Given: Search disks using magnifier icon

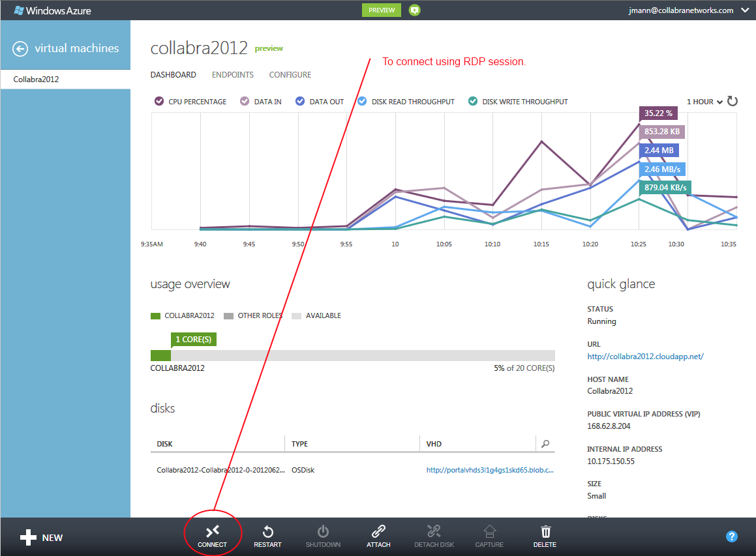Looking at the screenshot, I should click(x=545, y=443).
